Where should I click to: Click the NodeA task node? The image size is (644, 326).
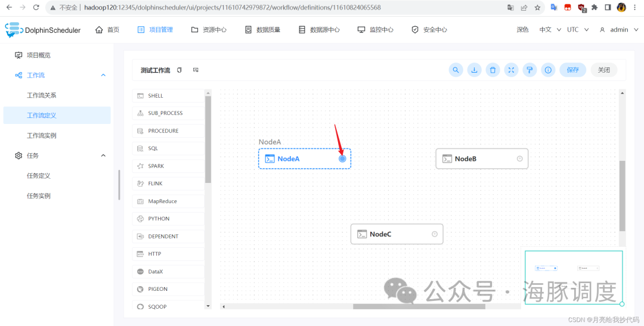pyautogui.click(x=304, y=159)
